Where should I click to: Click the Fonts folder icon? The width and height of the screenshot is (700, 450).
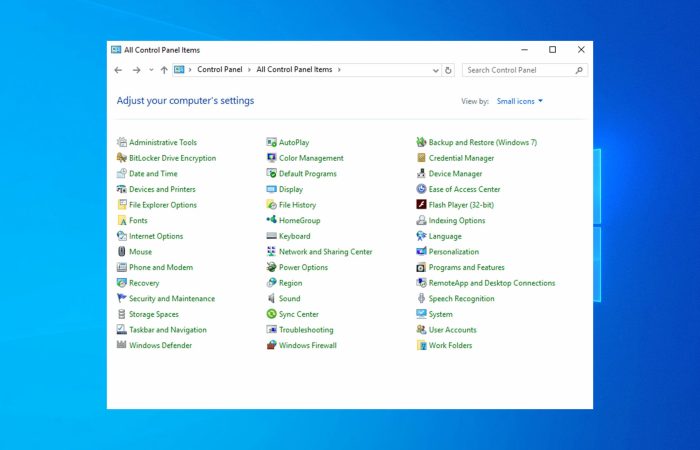pyautogui.click(x=121, y=221)
